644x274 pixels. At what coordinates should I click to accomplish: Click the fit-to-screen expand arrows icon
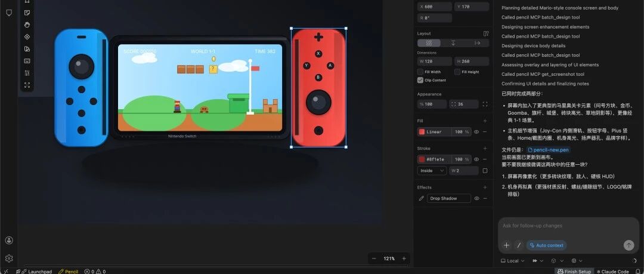click(x=27, y=85)
